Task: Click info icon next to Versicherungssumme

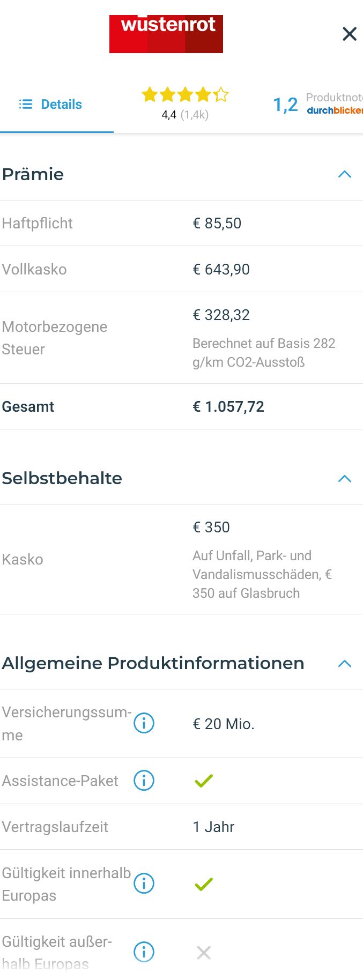Action: coord(144,723)
